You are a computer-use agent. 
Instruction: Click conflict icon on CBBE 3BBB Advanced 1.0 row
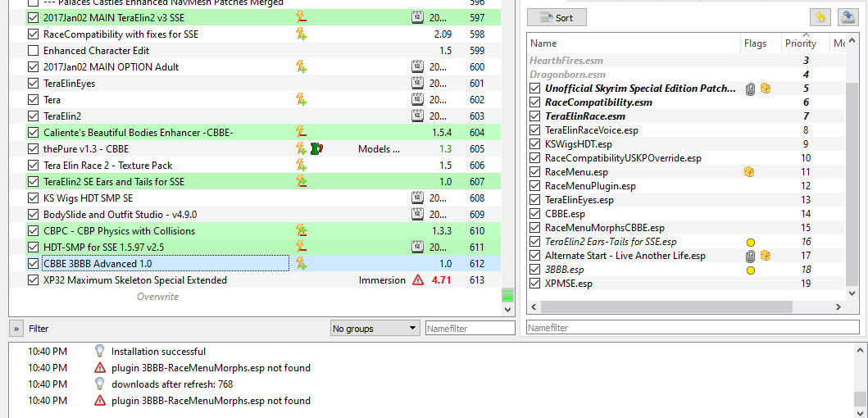(x=301, y=264)
